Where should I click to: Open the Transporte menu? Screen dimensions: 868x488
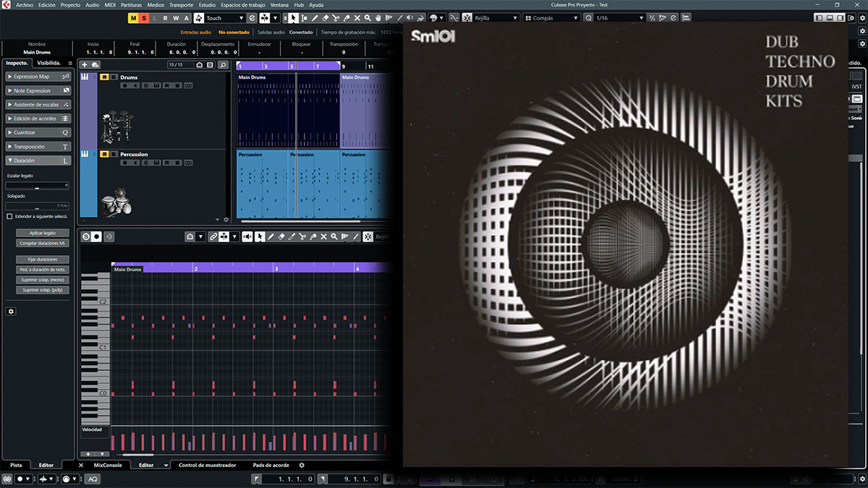coord(181,4)
